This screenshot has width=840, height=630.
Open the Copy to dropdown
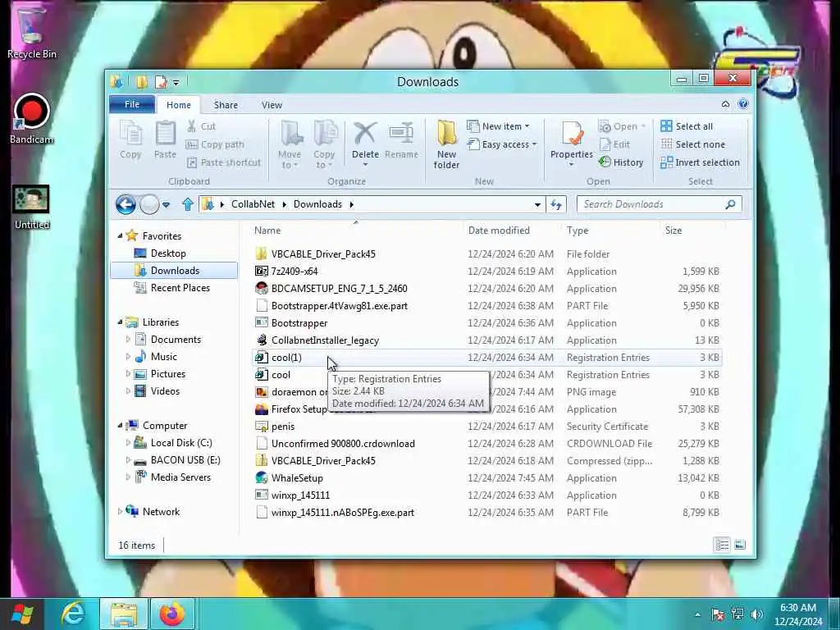pyautogui.click(x=324, y=144)
